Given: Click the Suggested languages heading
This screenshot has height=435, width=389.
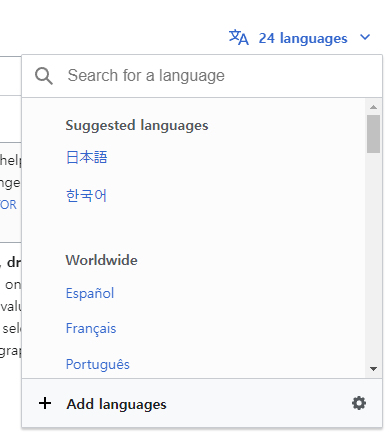Looking at the screenshot, I should [x=137, y=126].
